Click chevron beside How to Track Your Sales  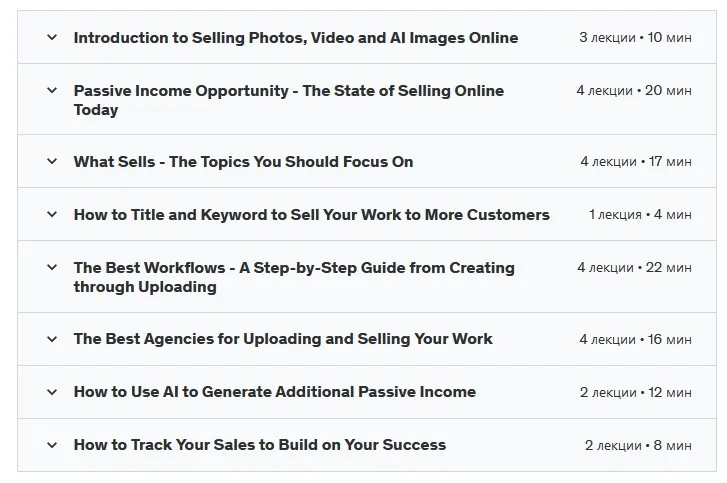[x=52, y=445]
